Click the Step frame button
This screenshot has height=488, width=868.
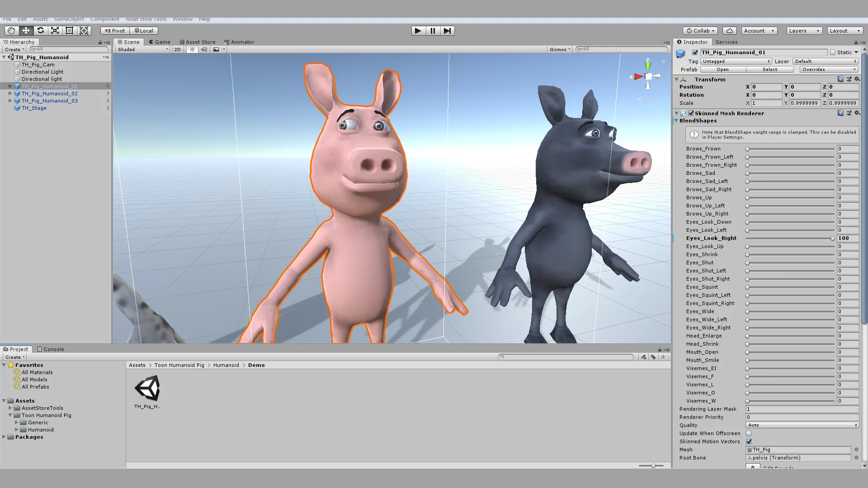pos(447,31)
